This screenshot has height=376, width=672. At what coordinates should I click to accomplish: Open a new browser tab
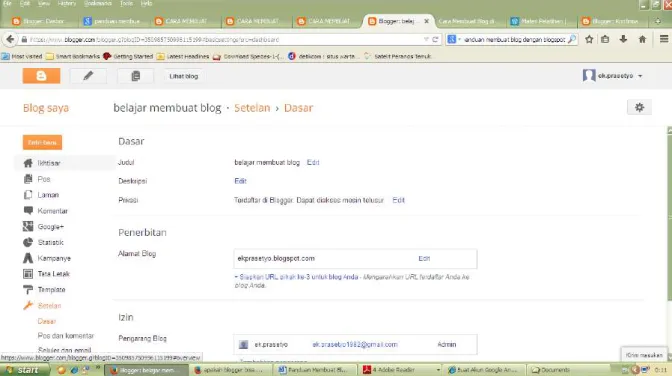[x=658, y=21]
